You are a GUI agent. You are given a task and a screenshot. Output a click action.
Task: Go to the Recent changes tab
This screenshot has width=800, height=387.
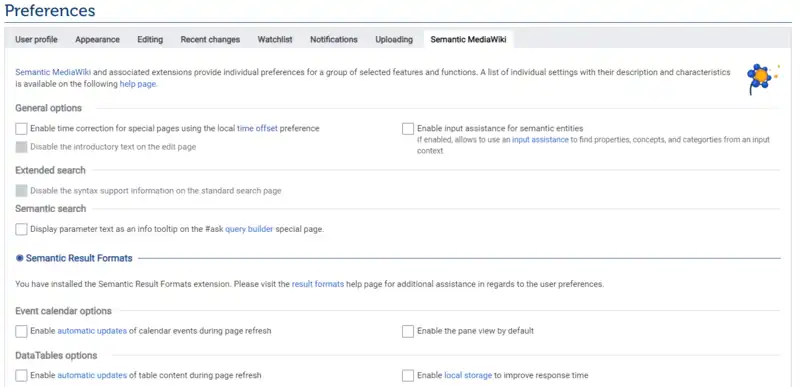[x=210, y=39]
